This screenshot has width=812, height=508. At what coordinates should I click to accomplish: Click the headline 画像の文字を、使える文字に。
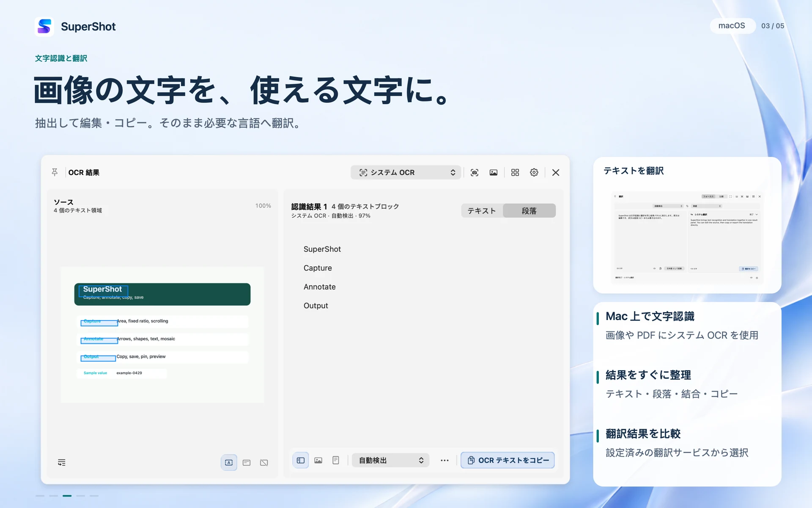[x=241, y=90]
